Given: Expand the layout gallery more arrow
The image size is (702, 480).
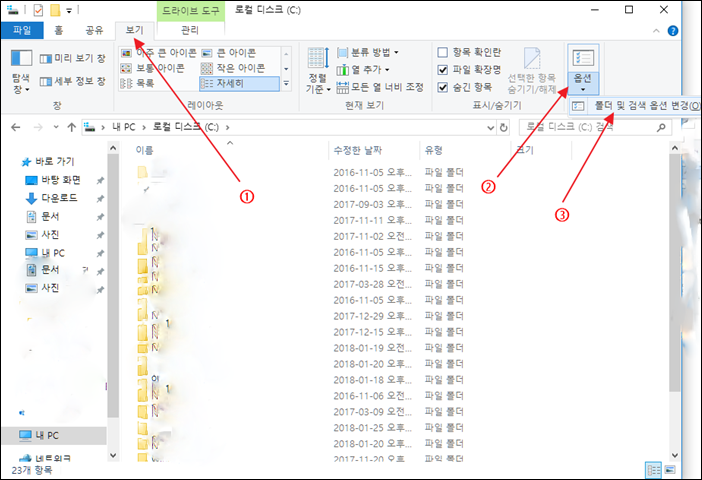Looking at the screenshot, I should point(286,84).
